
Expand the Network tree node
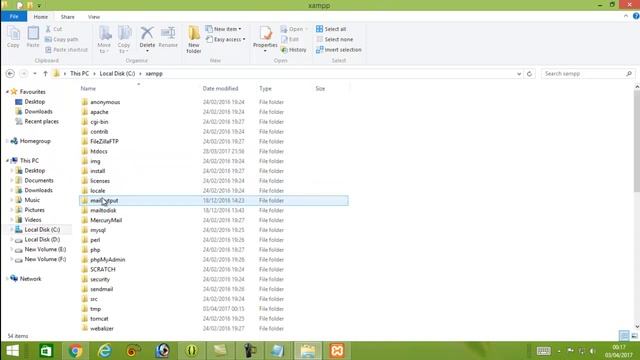(x=7, y=279)
